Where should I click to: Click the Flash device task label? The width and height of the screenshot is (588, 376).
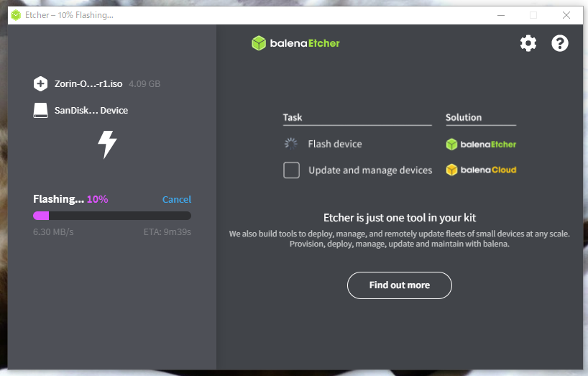pos(335,144)
